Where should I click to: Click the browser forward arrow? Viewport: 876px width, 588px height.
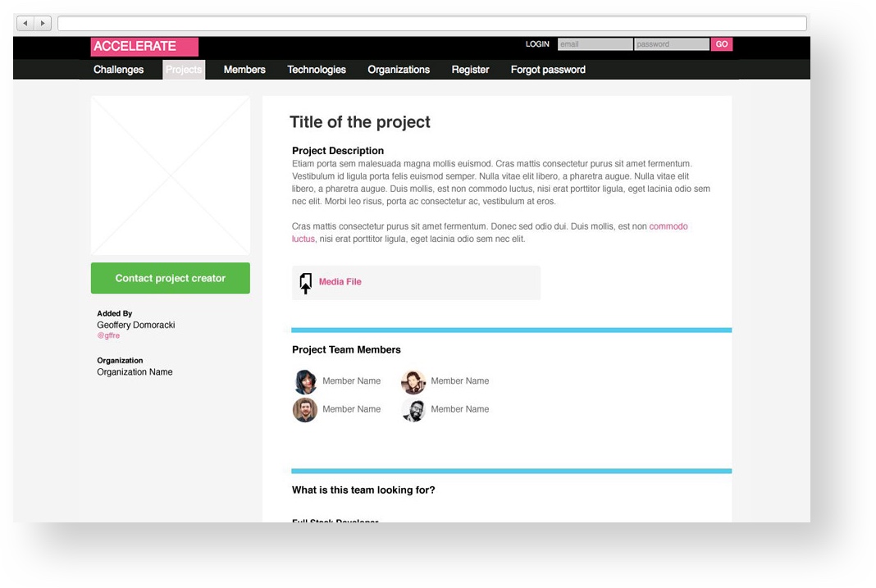43,23
